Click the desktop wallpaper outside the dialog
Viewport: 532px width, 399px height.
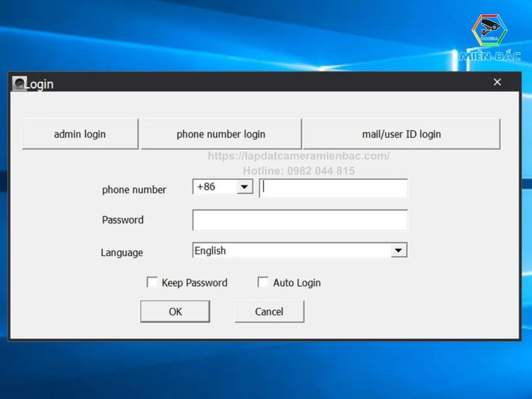point(266,369)
